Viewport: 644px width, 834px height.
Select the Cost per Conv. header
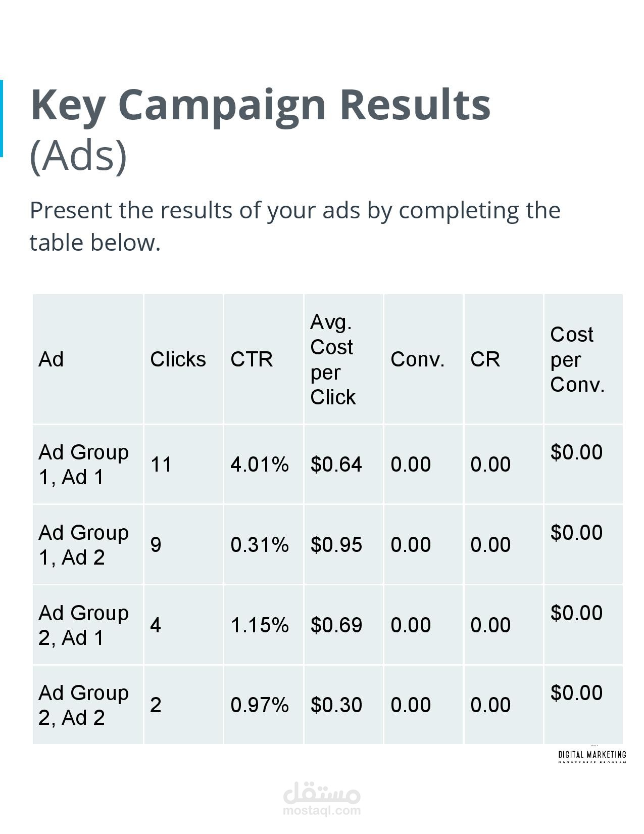pos(577,359)
